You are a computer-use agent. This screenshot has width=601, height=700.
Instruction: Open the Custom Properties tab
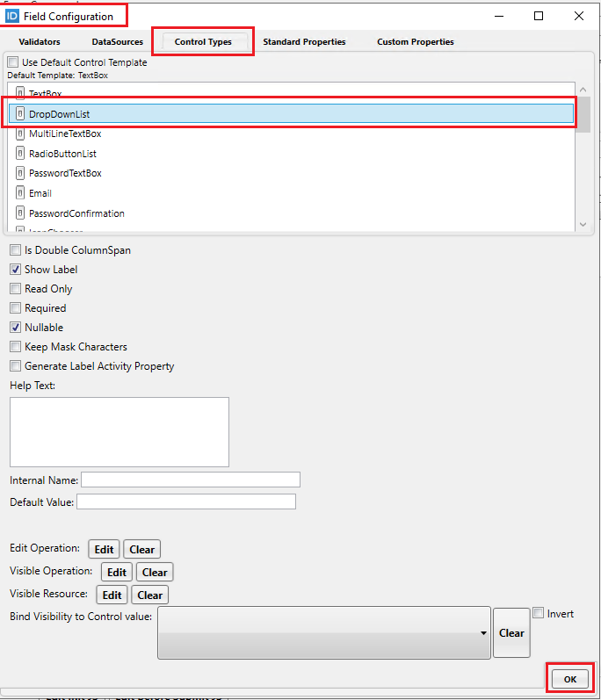416,41
